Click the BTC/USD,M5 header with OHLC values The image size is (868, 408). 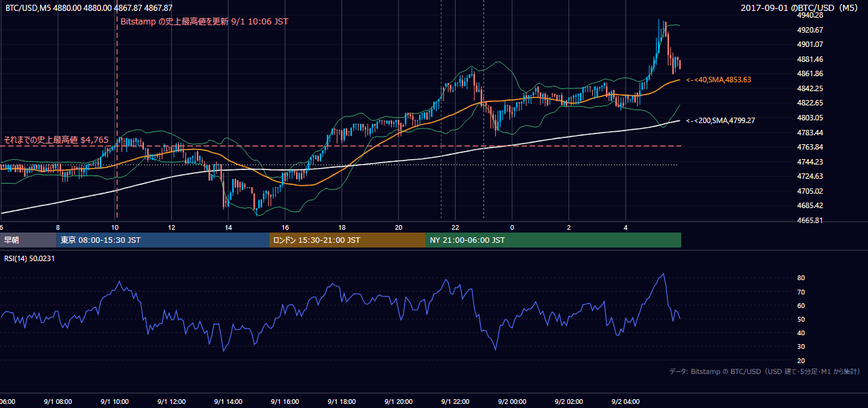click(89, 7)
